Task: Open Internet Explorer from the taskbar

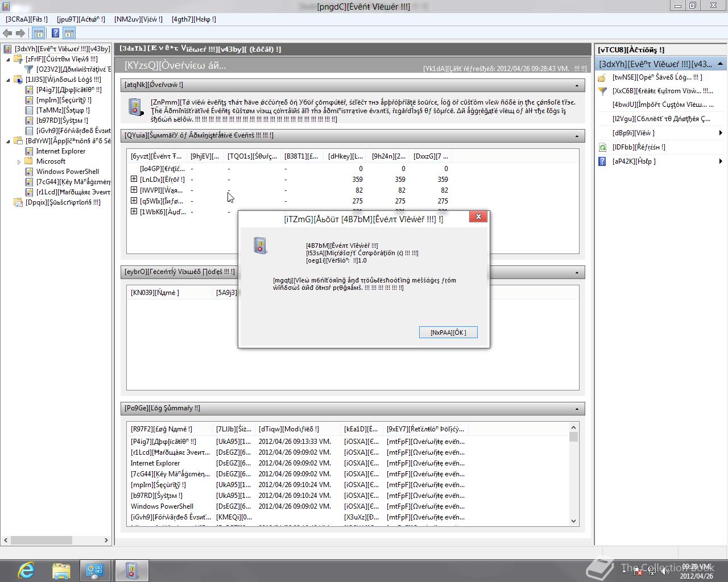Action: pos(26,570)
